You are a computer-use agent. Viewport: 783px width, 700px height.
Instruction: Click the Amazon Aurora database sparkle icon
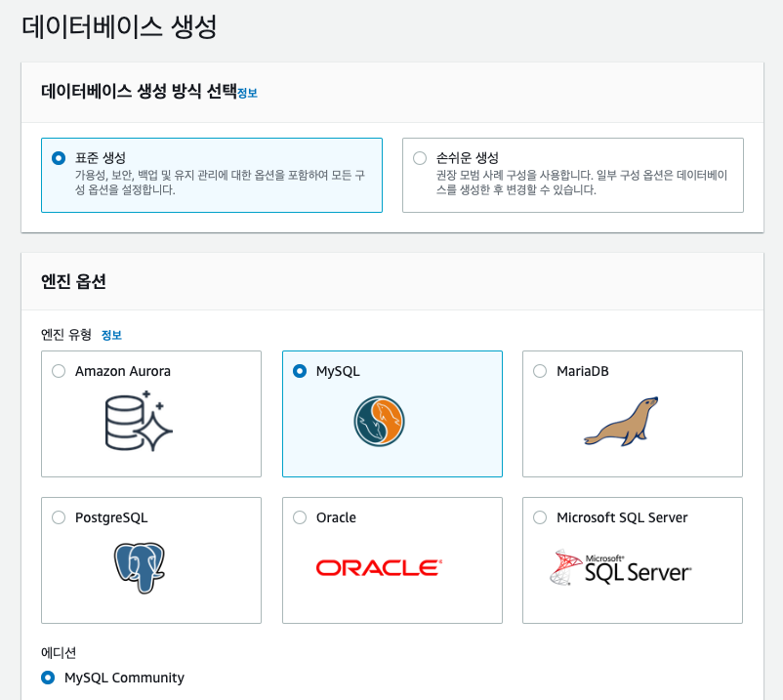(139, 421)
